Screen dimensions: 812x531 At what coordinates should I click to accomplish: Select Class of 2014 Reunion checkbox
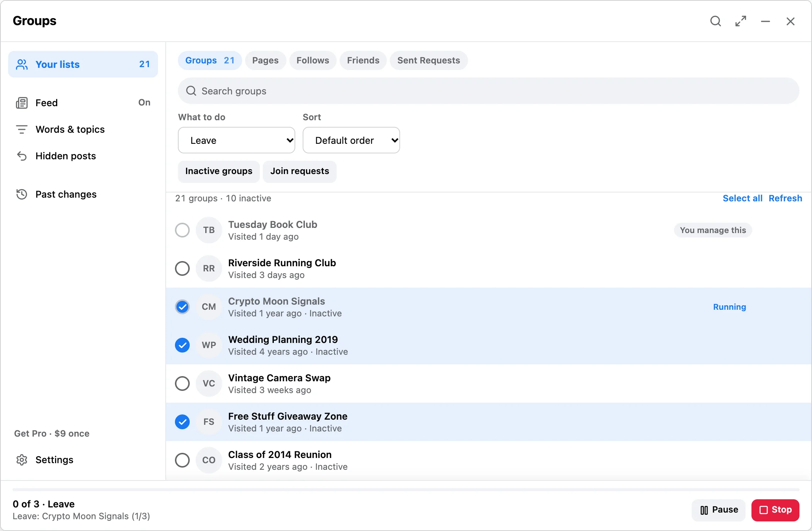click(182, 460)
